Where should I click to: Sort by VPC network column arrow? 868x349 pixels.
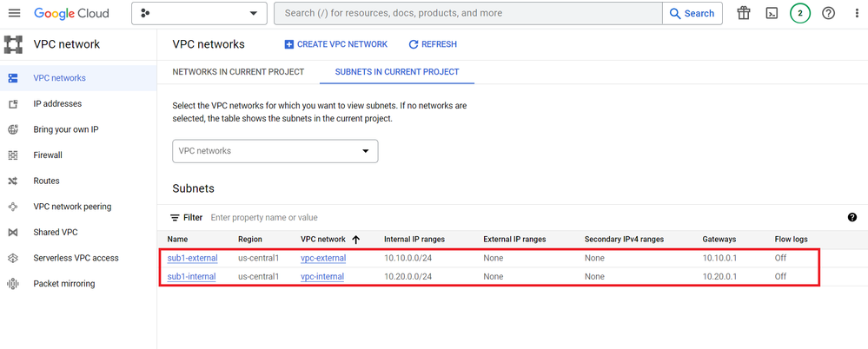click(x=355, y=240)
